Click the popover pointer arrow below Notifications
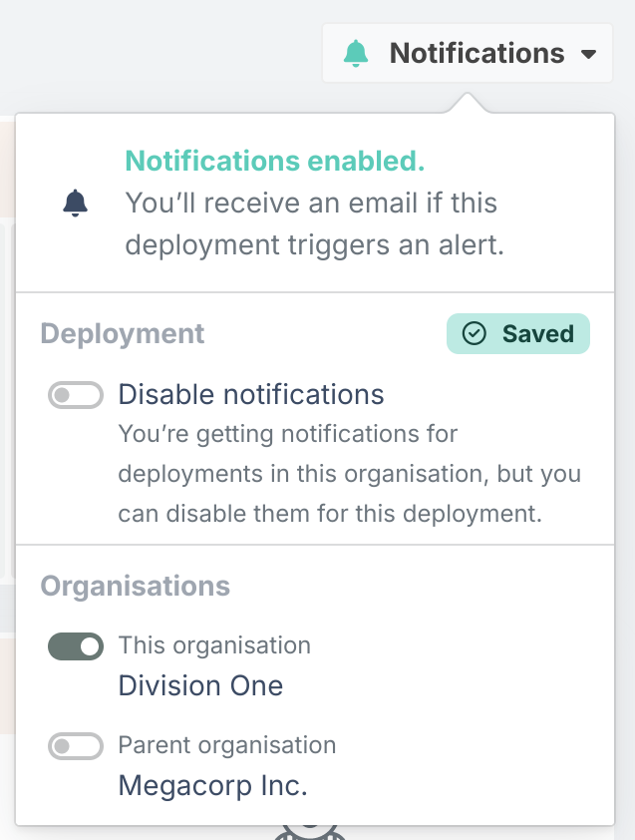The height and width of the screenshot is (840, 635). (x=468, y=103)
